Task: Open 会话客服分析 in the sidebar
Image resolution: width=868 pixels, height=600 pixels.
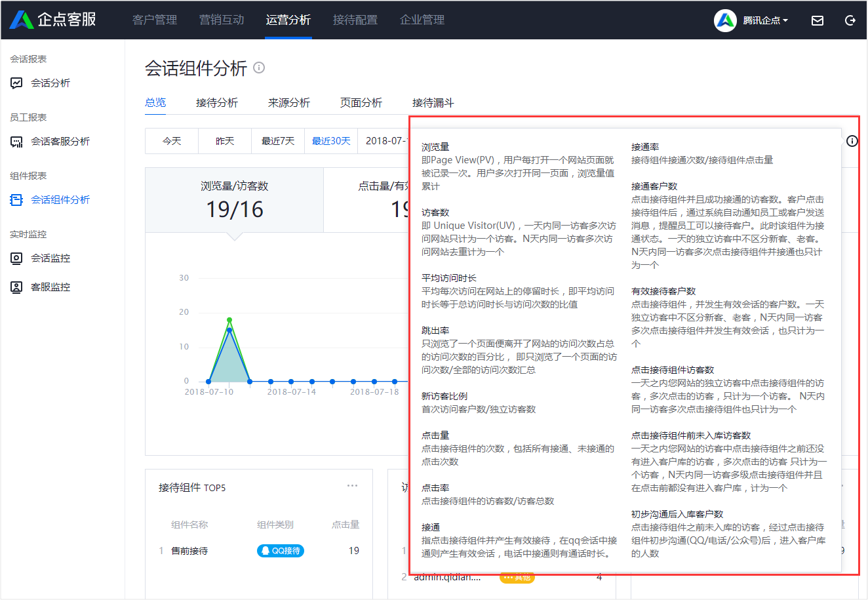Action: click(60, 142)
